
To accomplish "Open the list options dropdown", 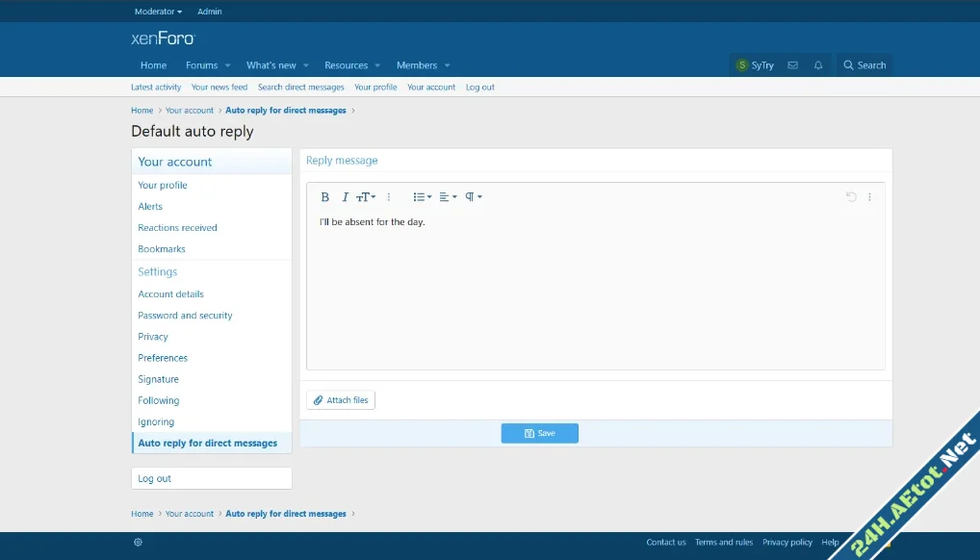I will 422,197.
